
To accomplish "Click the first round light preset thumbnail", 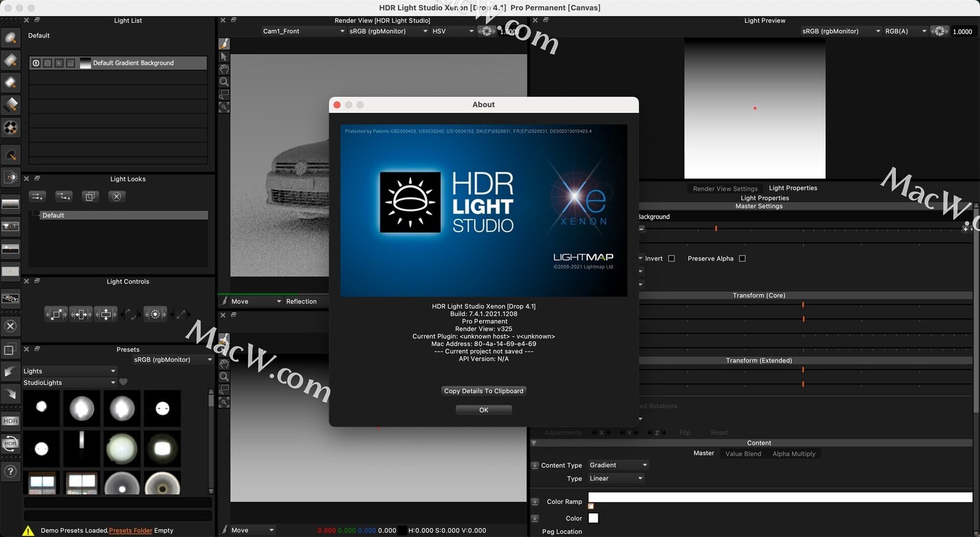I will point(41,408).
